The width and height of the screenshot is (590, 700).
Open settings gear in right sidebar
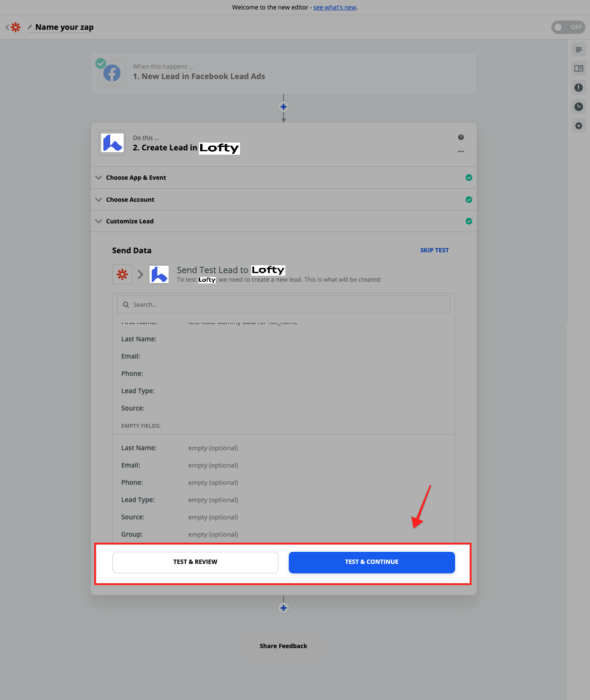pyautogui.click(x=578, y=126)
